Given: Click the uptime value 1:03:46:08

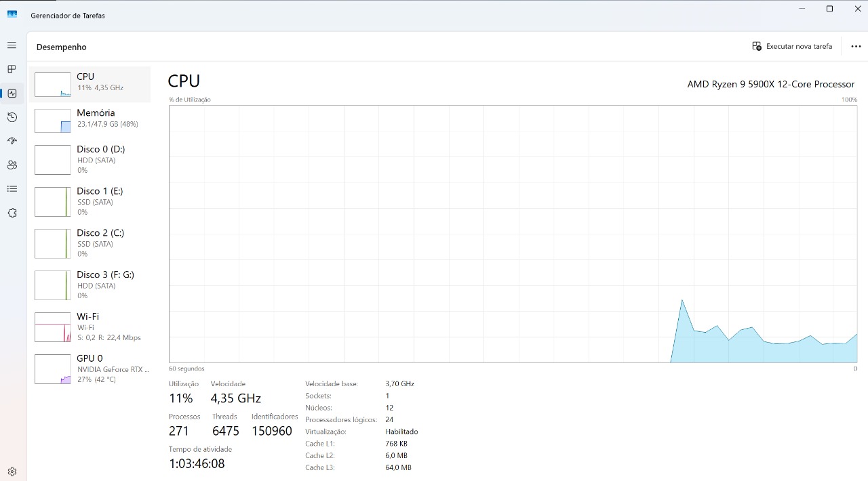Looking at the screenshot, I should coord(197,463).
